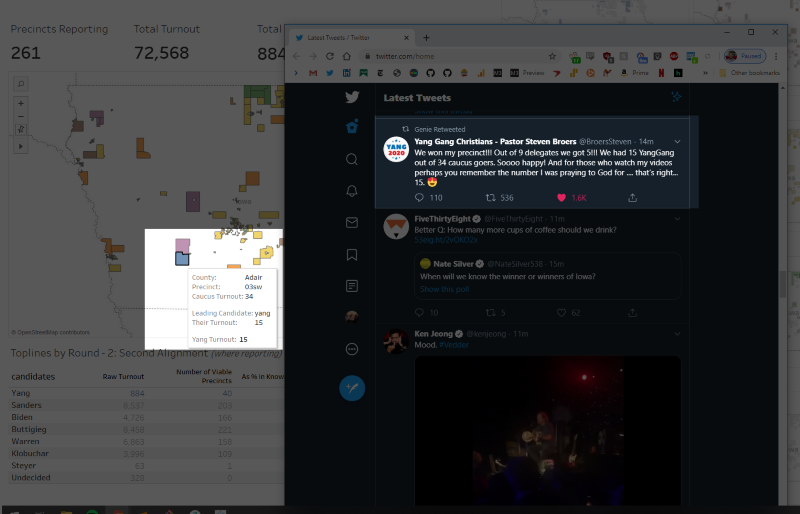Screen dimensions: 800x514
Task: Like the FiveThirtyEight tweet
Action: coord(561,313)
